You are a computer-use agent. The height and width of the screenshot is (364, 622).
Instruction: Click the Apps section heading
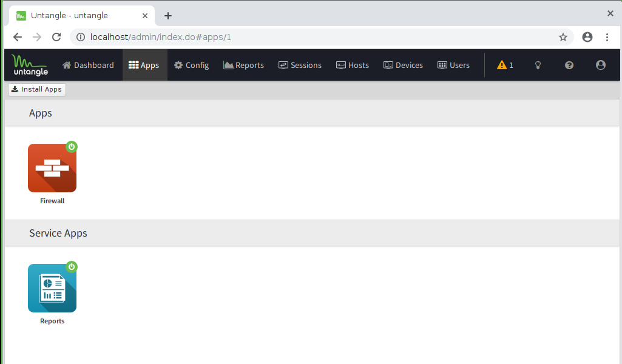click(40, 113)
